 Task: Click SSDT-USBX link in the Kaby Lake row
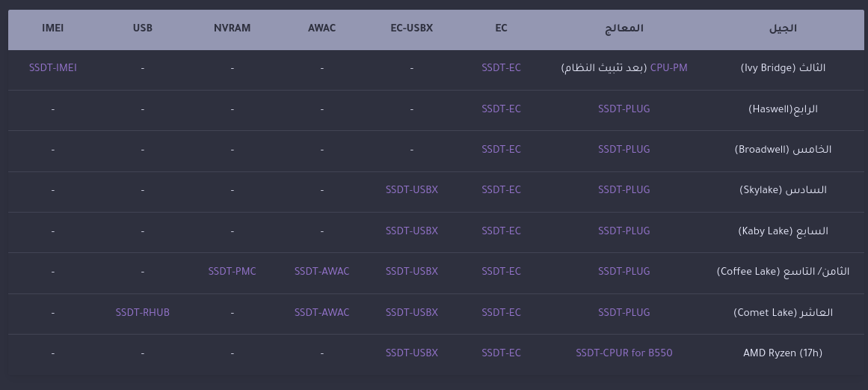pyautogui.click(x=412, y=231)
